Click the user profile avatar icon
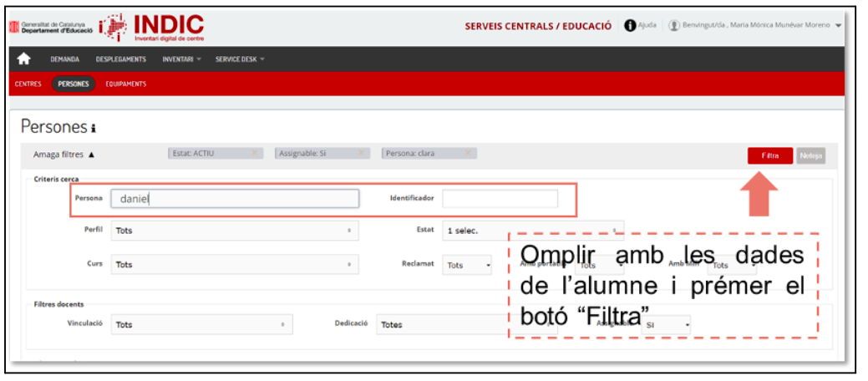Screen dimensions: 868x381 click(674, 25)
